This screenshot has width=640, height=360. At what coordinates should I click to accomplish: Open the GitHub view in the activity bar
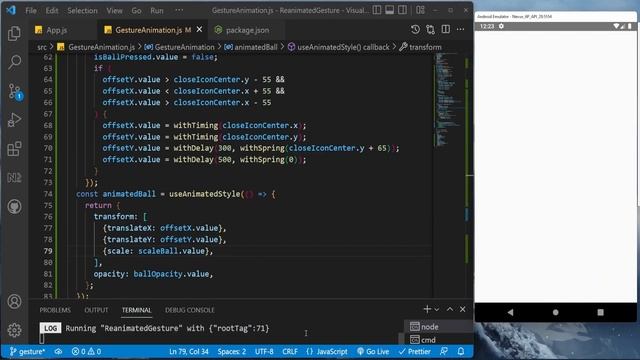[14, 207]
